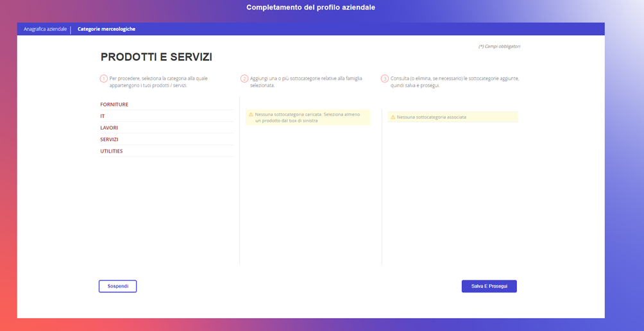Click step 3 instruction 'Consulta (o elimina'
The width and height of the screenshot is (644, 331).
[455, 81]
